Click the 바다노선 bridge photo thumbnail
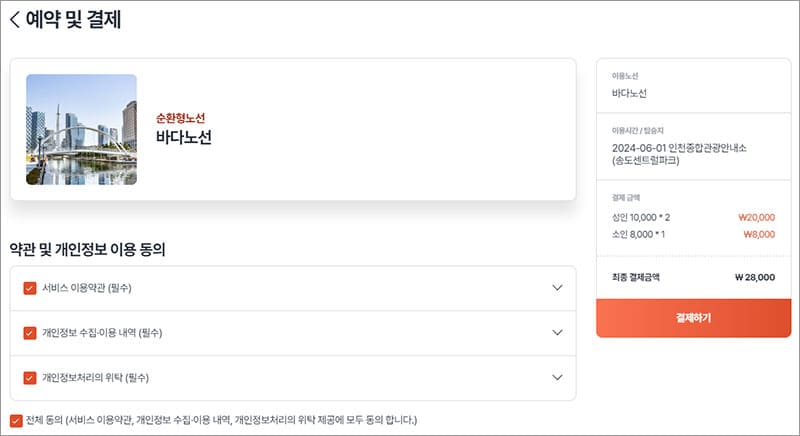 81,129
